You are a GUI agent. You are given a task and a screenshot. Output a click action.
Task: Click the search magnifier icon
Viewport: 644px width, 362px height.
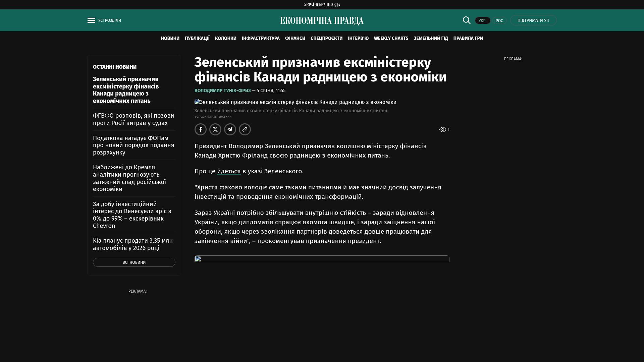[x=467, y=20]
